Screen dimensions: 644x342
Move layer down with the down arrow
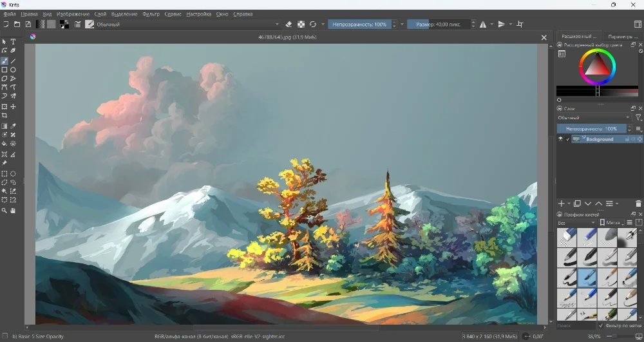coord(588,204)
